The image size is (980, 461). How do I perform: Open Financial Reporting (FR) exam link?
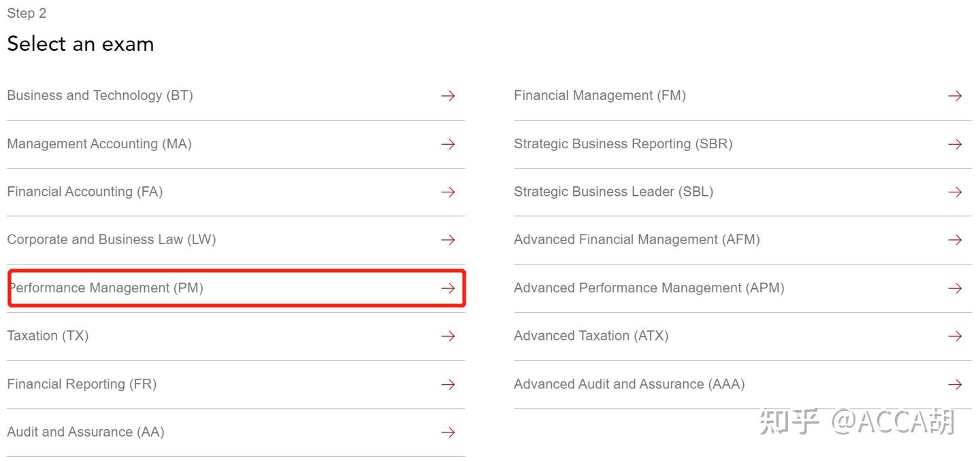[82, 384]
